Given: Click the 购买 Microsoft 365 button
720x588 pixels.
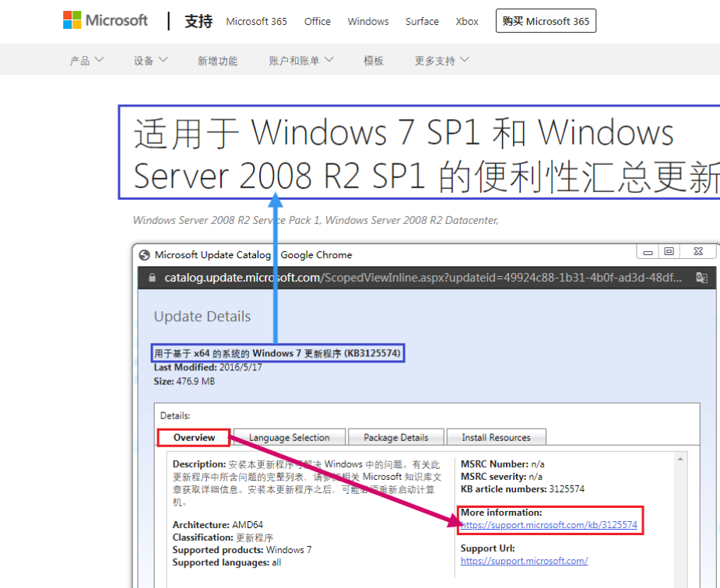Looking at the screenshot, I should (546, 21).
